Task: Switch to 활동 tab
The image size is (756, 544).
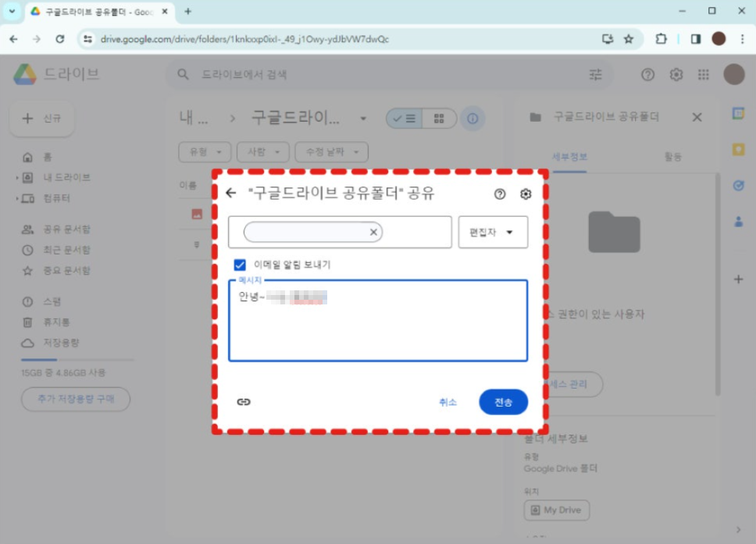Action: point(672,157)
